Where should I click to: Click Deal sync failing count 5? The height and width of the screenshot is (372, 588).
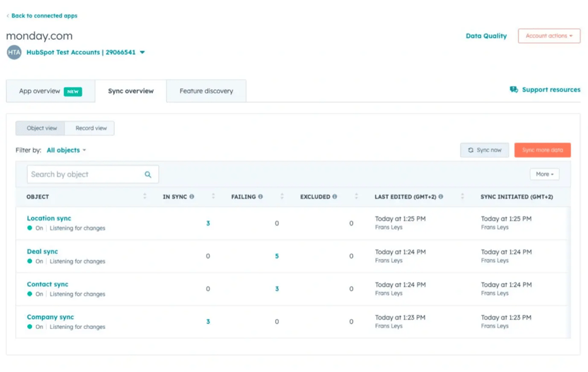point(277,256)
